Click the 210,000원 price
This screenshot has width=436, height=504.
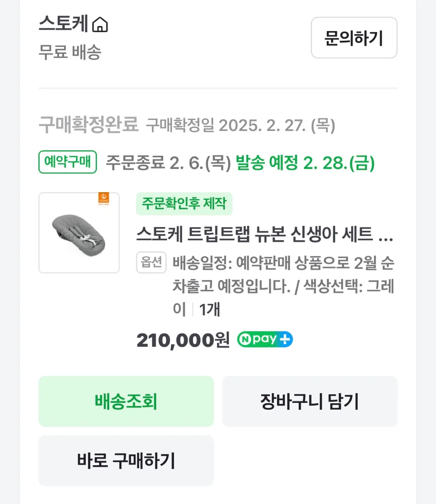(x=183, y=340)
